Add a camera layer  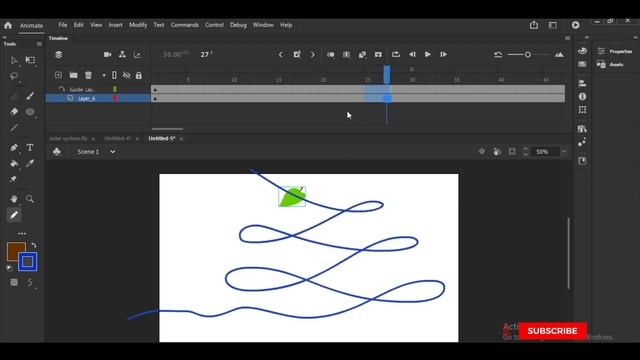pos(107,54)
